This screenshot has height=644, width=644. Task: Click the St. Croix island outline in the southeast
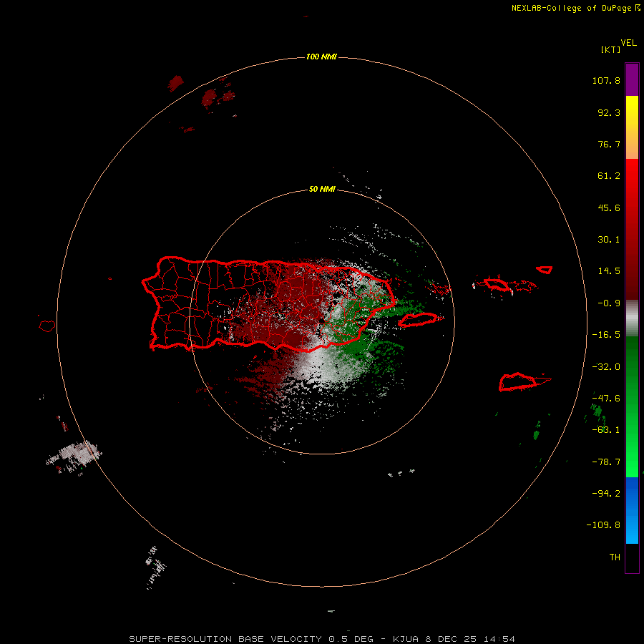coord(518,381)
